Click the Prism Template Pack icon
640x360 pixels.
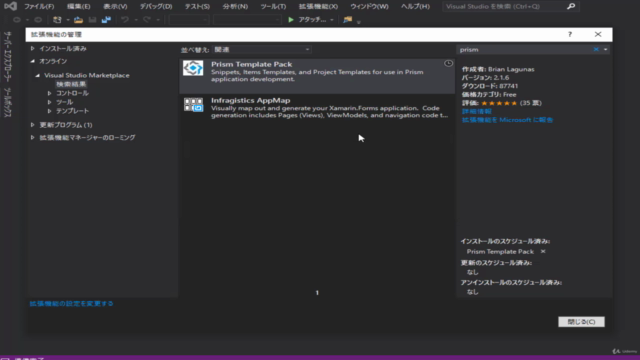(x=193, y=68)
